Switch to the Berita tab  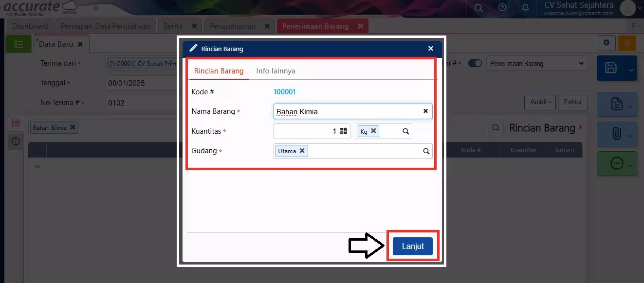[x=173, y=26]
